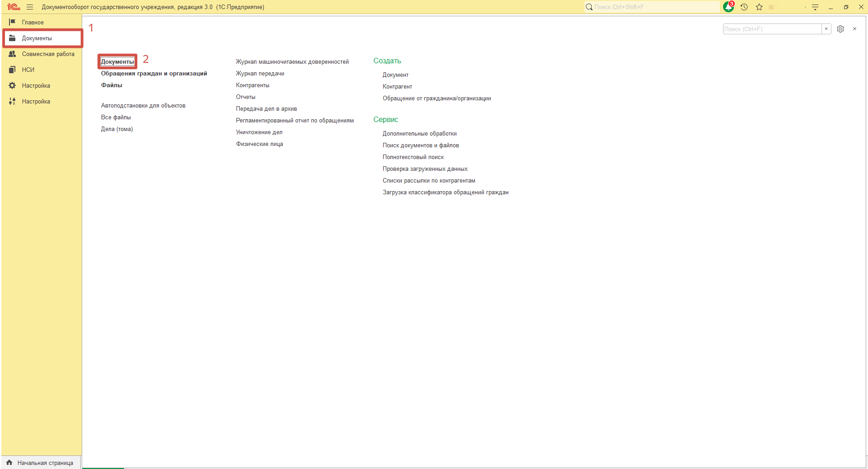Open the Контрагенты list link
The image size is (868, 469).
pyautogui.click(x=252, y=85)
